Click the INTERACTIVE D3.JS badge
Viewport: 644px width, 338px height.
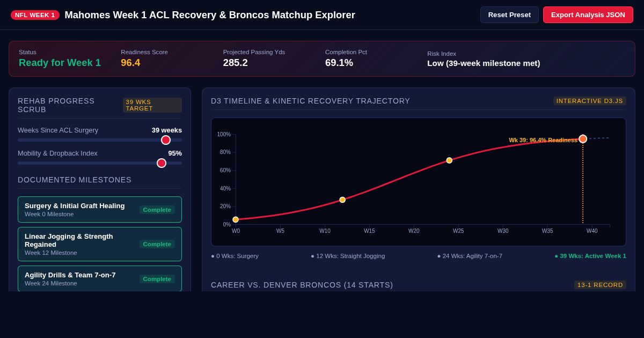pyautogui.click(x=590, y=101)
